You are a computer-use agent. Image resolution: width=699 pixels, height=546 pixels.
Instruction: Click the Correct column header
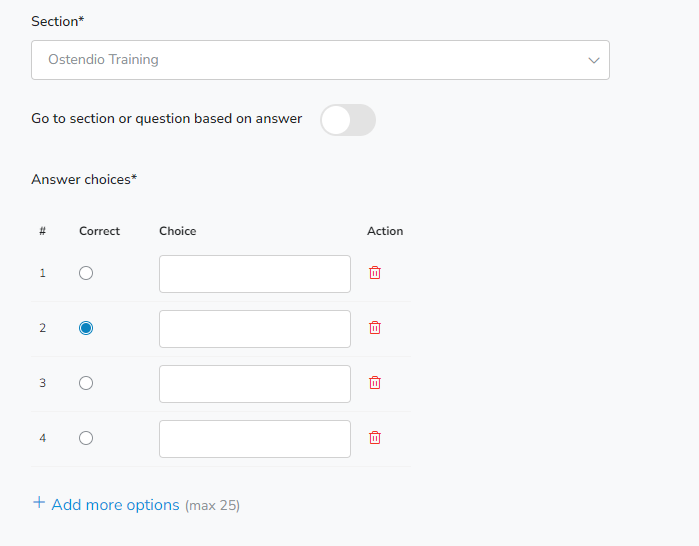click(x=99, y=231)
